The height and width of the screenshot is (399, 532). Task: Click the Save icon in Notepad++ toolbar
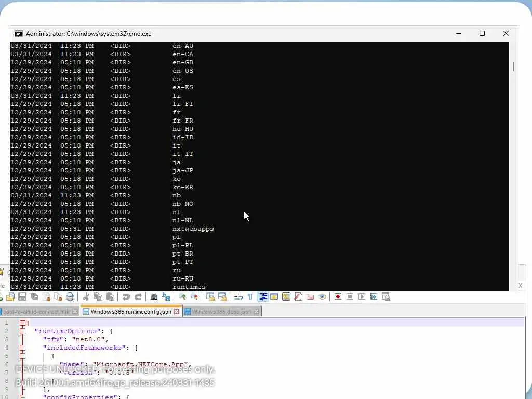(22, 297)
